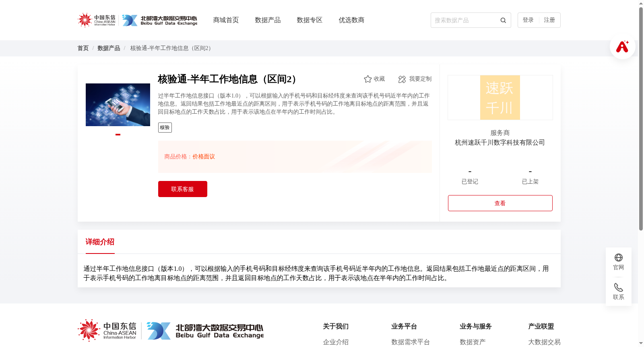
Task: Click footer link 数据需求平台
Action: click(411, 342)
